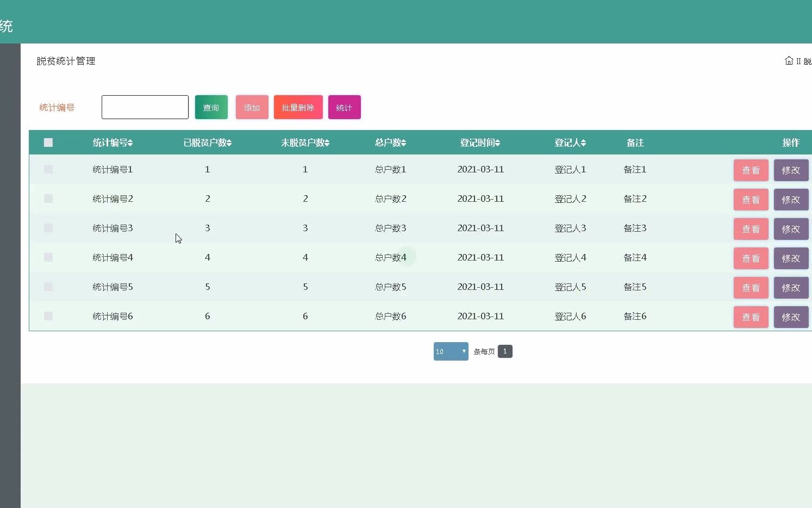The height and width of the screenshot is (508, 812).
Task: Click cell 登记人4
Action: (570, 257)
